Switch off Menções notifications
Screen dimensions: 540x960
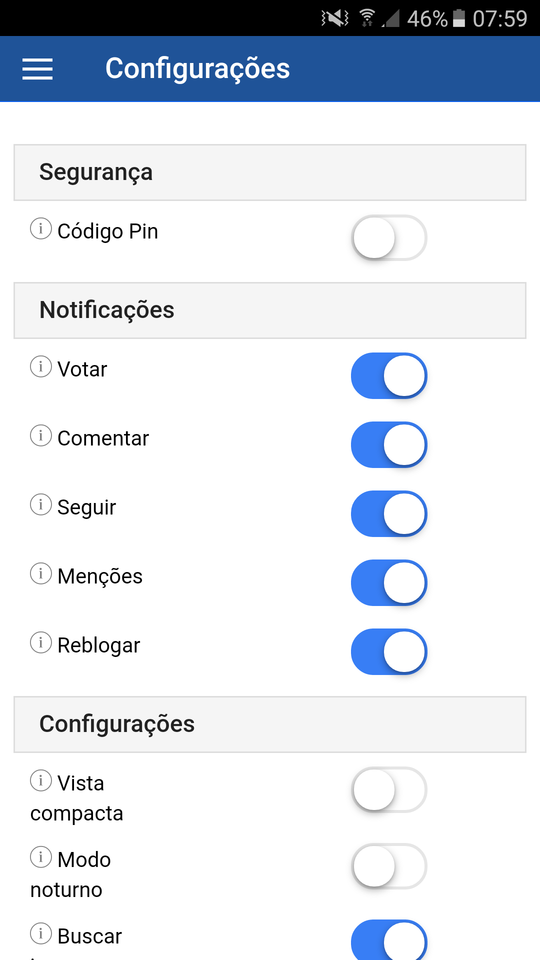point(389,582)
